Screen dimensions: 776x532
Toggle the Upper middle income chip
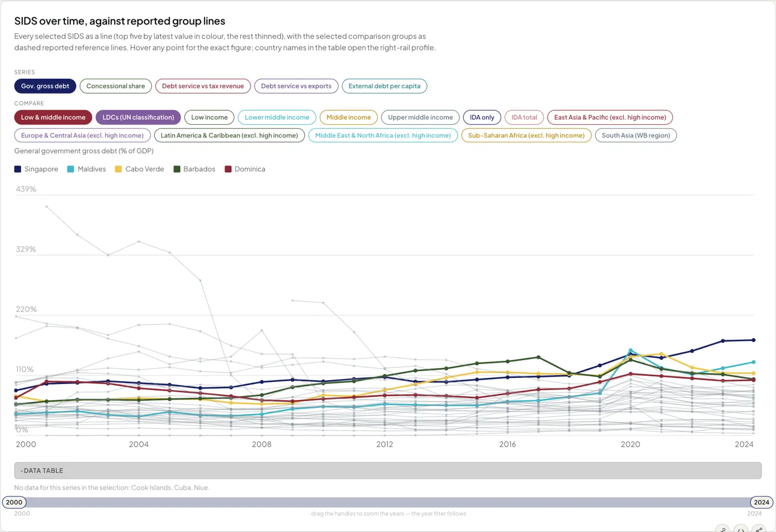point(421,117)
